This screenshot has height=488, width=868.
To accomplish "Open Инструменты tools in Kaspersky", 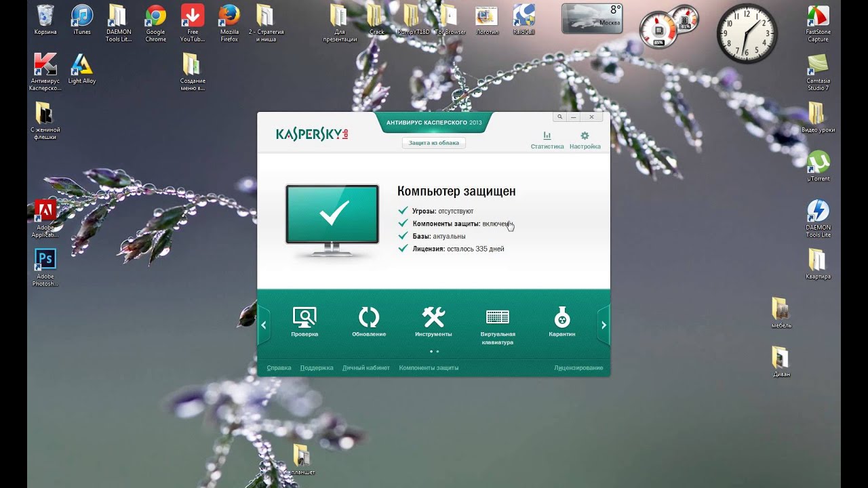I will pos(433,322).
